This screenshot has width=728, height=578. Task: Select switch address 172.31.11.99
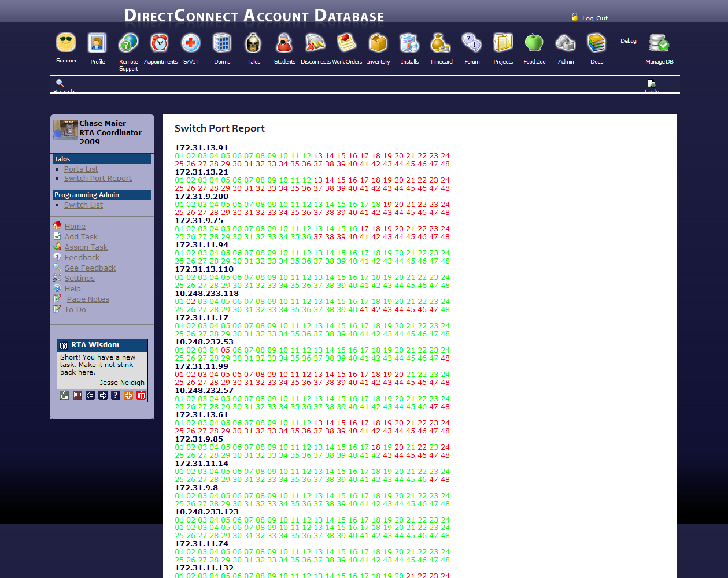tap(201, 366)
